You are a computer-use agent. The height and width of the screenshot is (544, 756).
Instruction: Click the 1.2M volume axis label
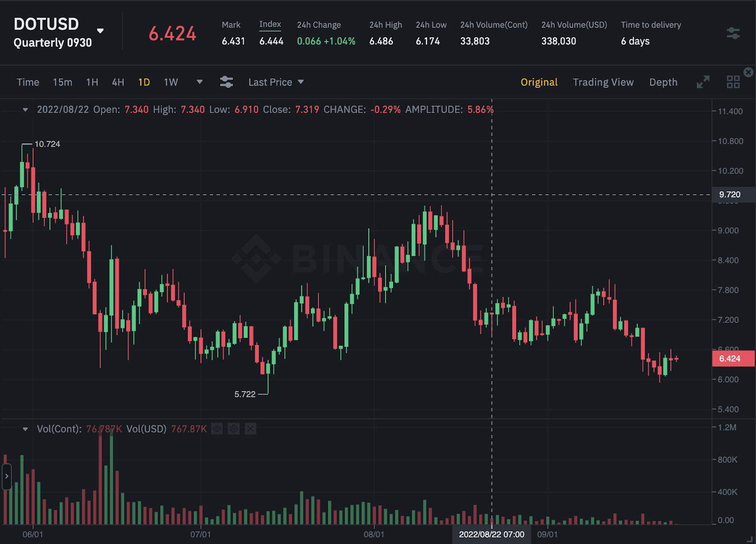[x=727, y=428]
